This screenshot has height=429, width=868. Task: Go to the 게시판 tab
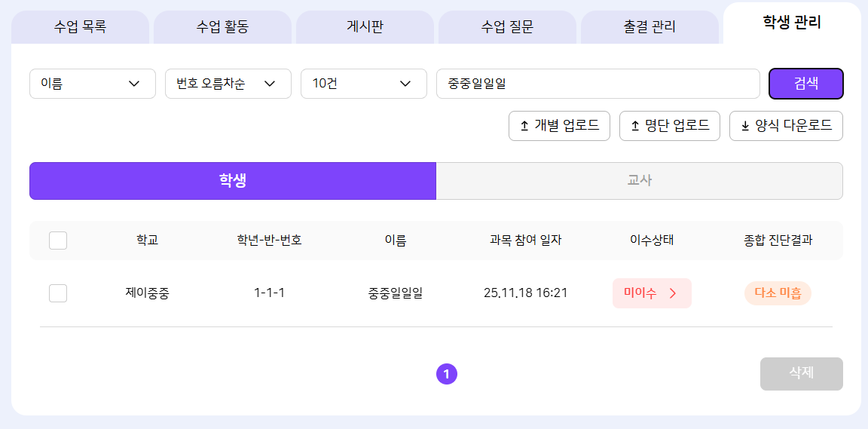point(365,28)
